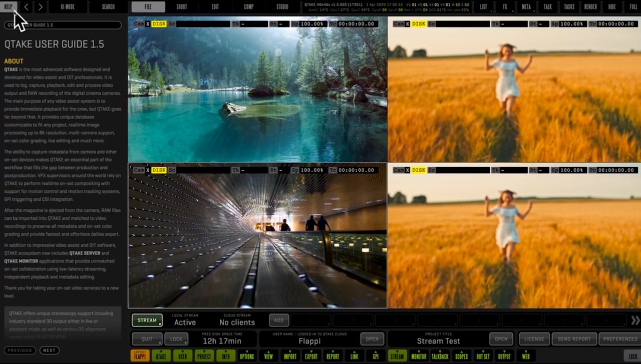Open the VIEW pop-up menu
Viewport: 641px width, 364px height.
(x=268, y=356)
